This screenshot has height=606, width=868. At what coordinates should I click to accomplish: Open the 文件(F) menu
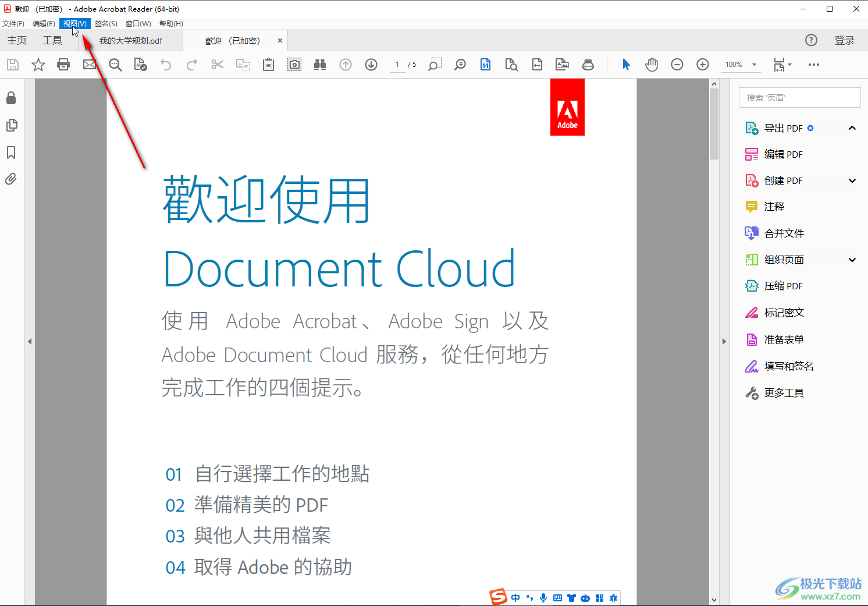(13, 24)
